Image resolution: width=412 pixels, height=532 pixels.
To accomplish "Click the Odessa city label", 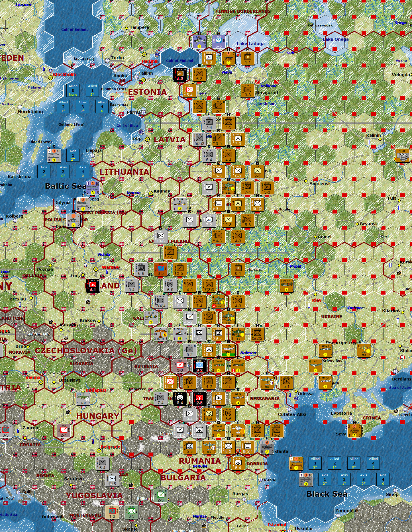I will [x=306, y=394].
